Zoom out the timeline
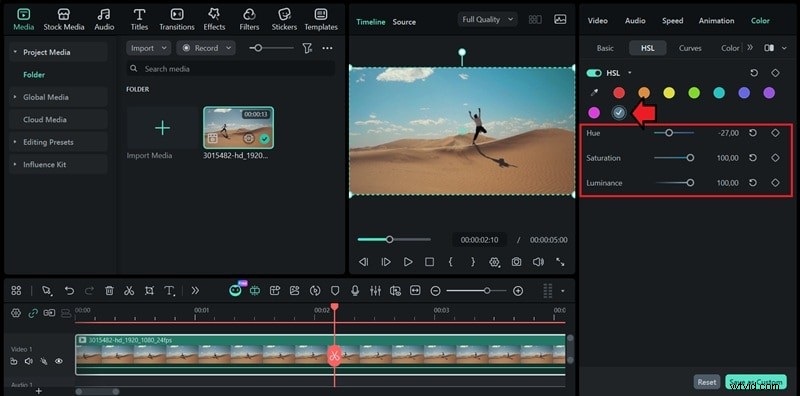 (435, 290)
